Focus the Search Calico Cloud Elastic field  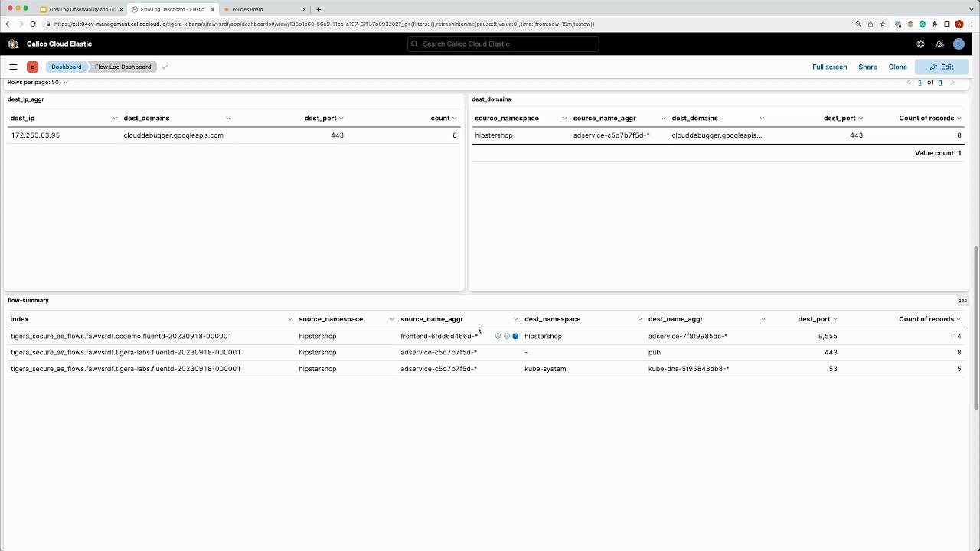pyautogui.click(x=503, y=44)
